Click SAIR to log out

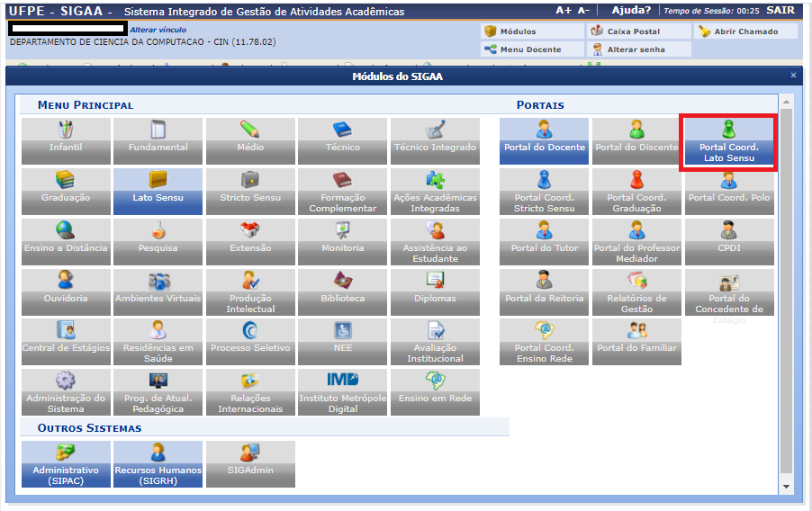pyautogui.click(x=780, y=11)
